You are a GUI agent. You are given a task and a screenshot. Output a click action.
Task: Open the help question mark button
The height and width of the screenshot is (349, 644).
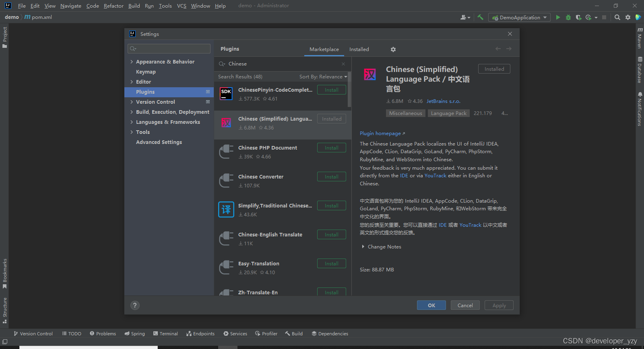coord(135,305)
